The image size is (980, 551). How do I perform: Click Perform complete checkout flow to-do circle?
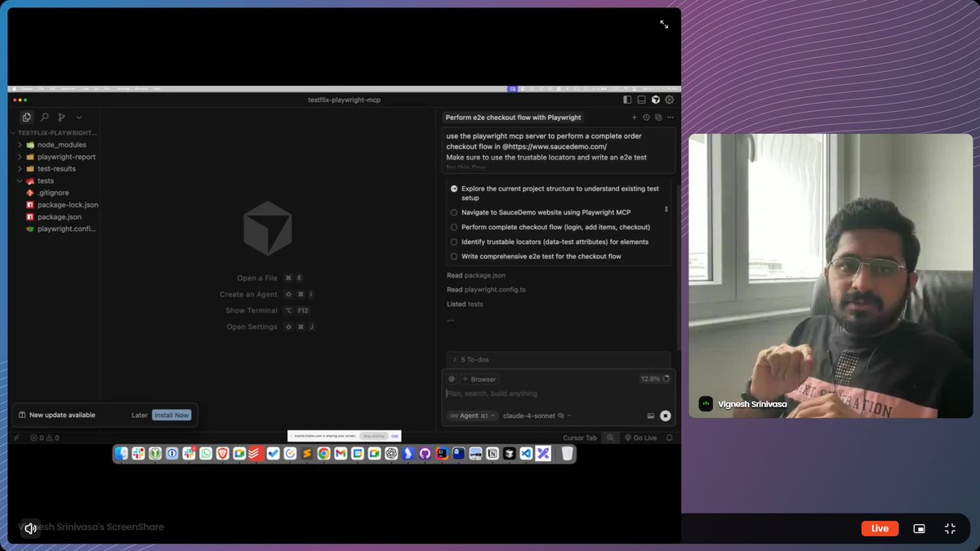(454, 227)
